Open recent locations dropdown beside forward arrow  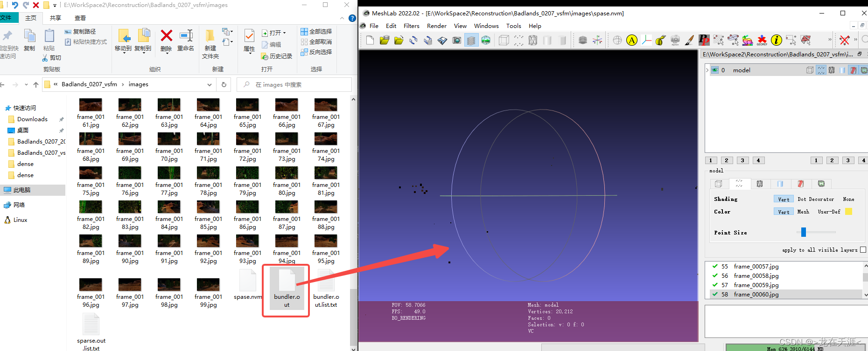pos(26,84)
